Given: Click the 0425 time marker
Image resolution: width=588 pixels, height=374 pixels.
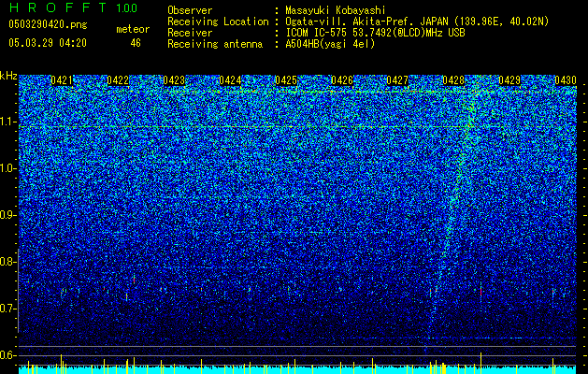Looking at the screenshot, I should point(286,80).
